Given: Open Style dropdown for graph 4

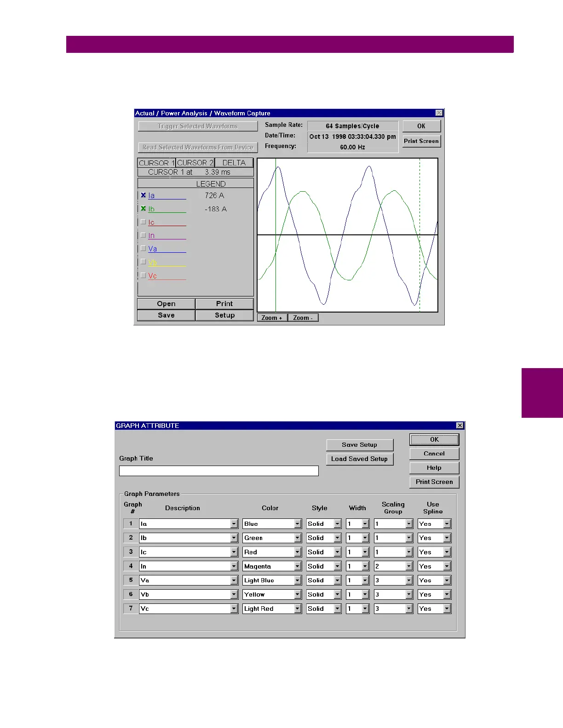Looking at the screenshot, I should pyautogui.click(x=338, y=566).
